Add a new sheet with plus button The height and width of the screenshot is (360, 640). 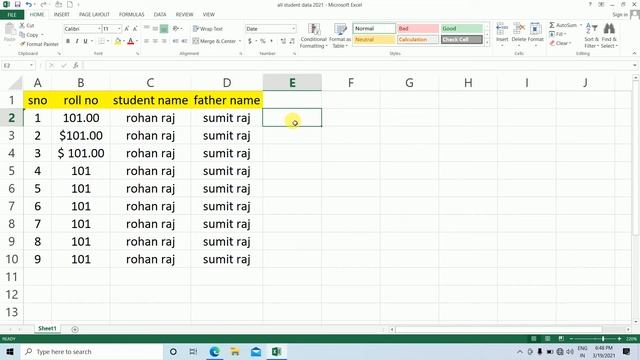pyautogui.click(x=75, y=329)
